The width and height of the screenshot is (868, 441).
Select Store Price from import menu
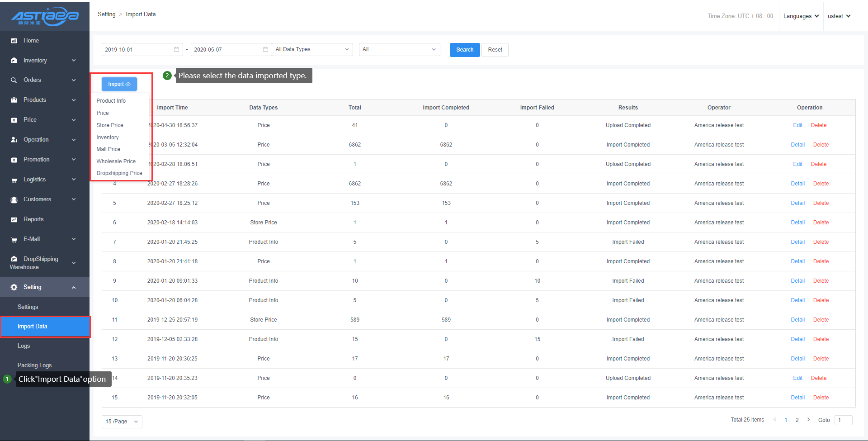tap(110, 125)
